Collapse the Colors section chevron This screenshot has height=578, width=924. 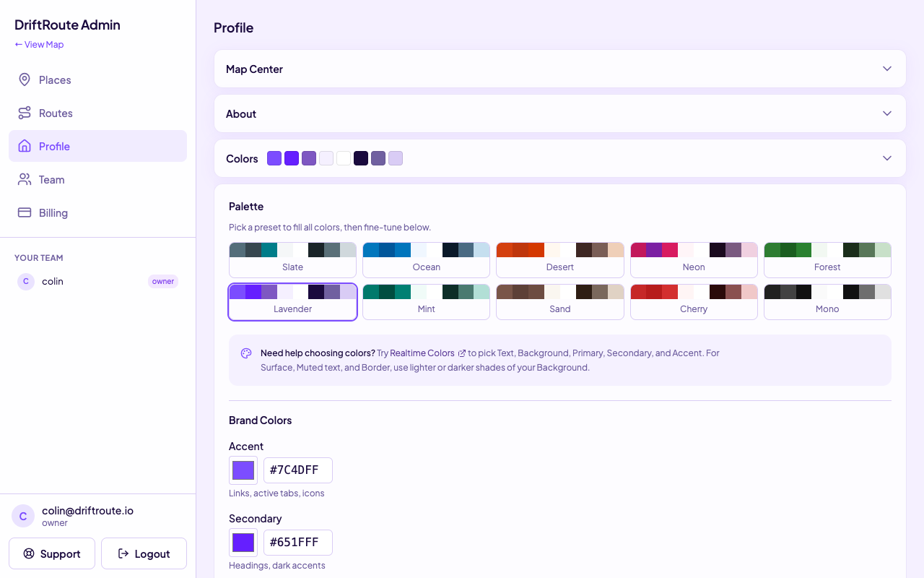click(x=887, y=158)
